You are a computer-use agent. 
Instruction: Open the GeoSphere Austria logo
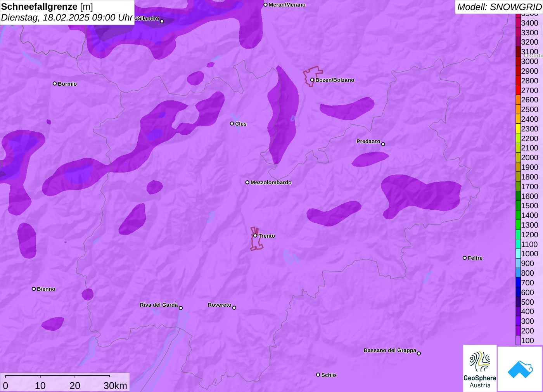pyautogui.click(x=480, y=368)
